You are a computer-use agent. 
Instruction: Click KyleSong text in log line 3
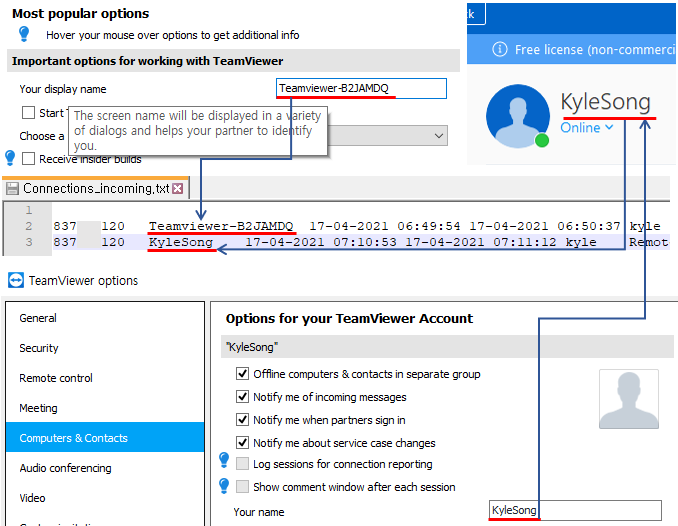(x=181, y=242)
